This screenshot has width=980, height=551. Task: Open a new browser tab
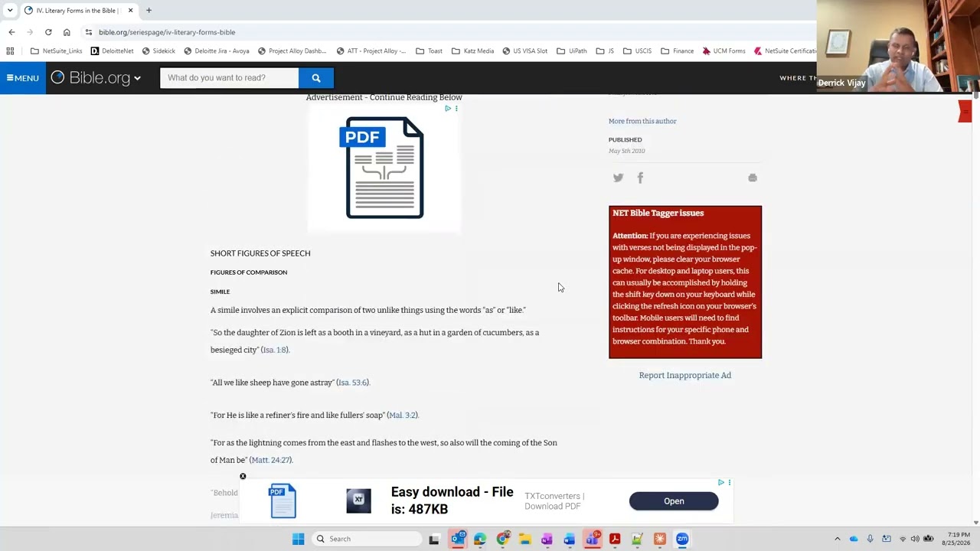coord(149,11)
